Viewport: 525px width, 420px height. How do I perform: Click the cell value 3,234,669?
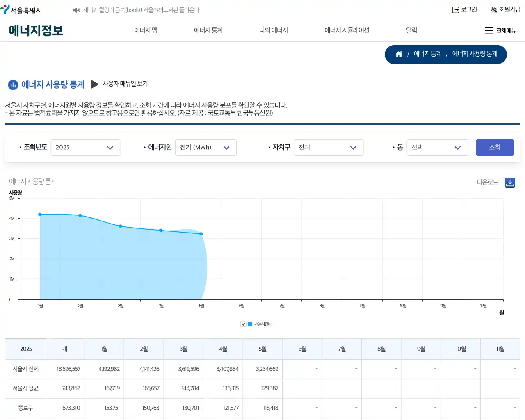point(267,369)
